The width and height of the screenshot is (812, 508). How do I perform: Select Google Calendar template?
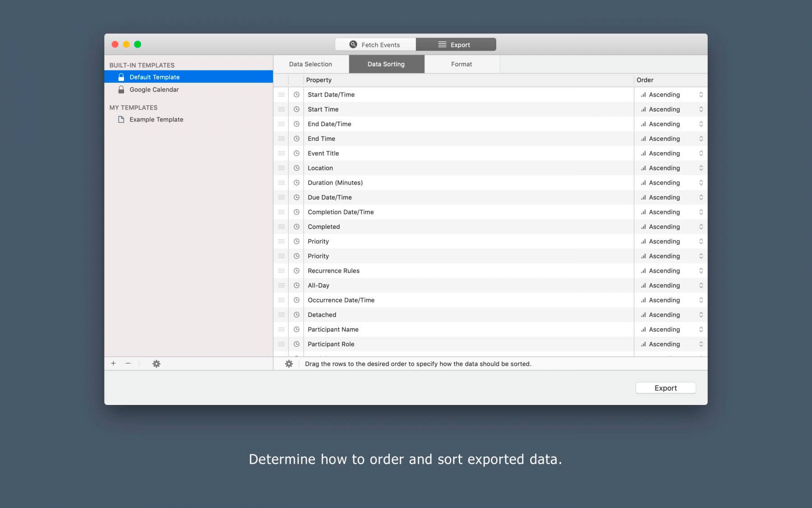(x=189, y=89)
